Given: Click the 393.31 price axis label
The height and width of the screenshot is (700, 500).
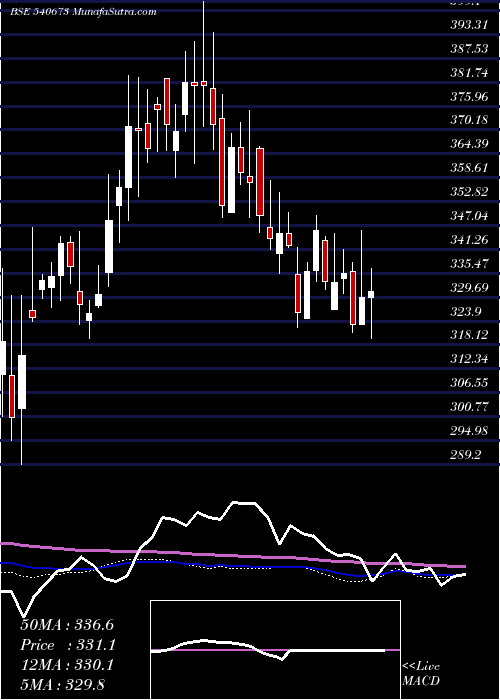Looking at the screenshot, I should [469, 25].
